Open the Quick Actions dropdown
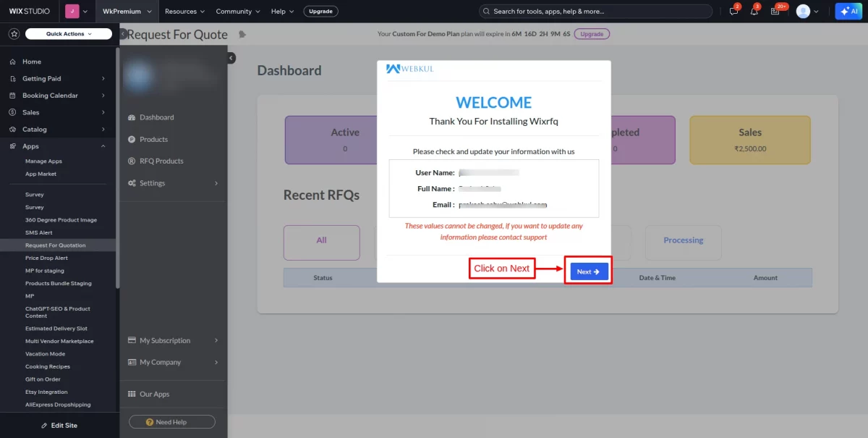The height and width of the screenshot is (438, 868). 69,34
